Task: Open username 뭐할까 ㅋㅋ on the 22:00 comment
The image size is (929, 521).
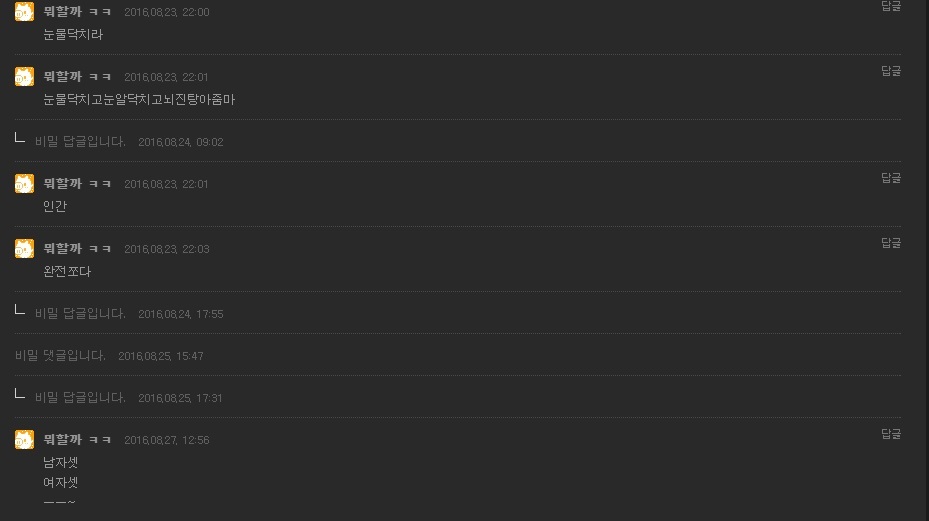Action: coord(77,12)
